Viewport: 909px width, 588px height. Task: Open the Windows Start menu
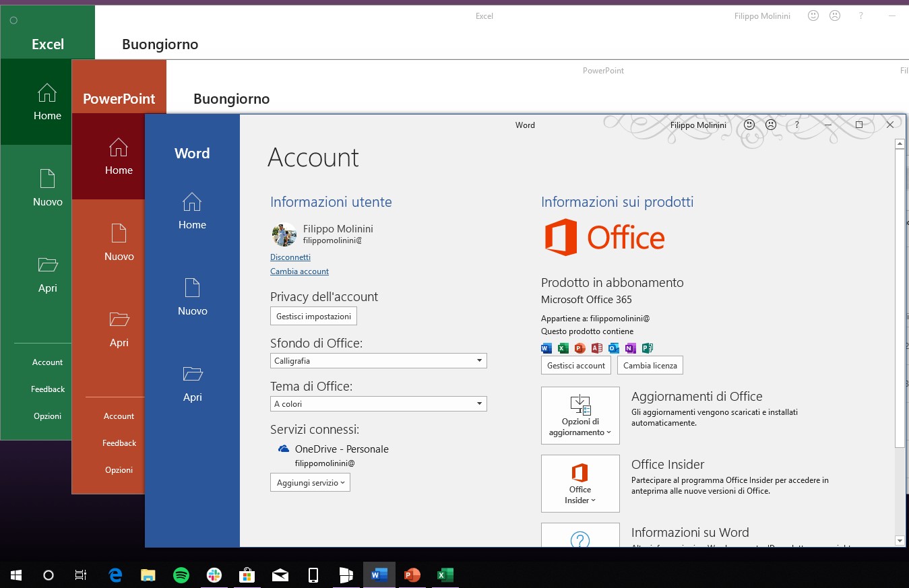coord(16,575)
